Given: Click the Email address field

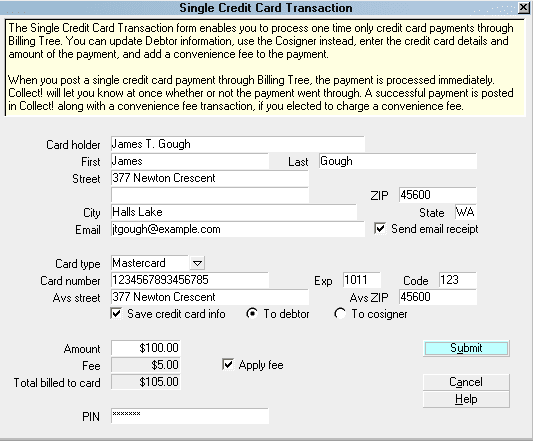Looking at the screenshot, I should 238,229.
